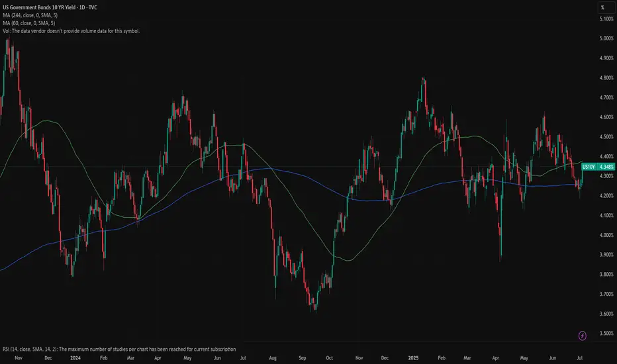Click the 4.348% last price tag
617x364 pixels.
click(x=606, y=167)
